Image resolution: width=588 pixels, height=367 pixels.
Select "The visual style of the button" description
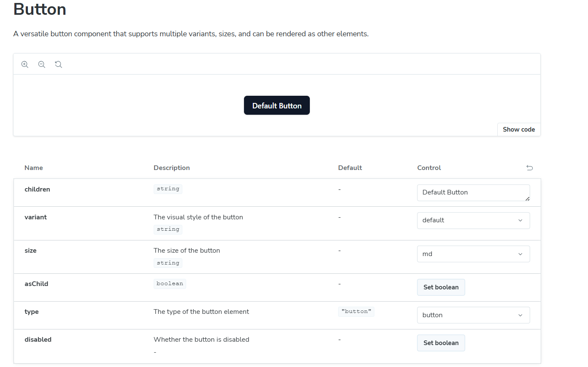(x=198, y=217)
